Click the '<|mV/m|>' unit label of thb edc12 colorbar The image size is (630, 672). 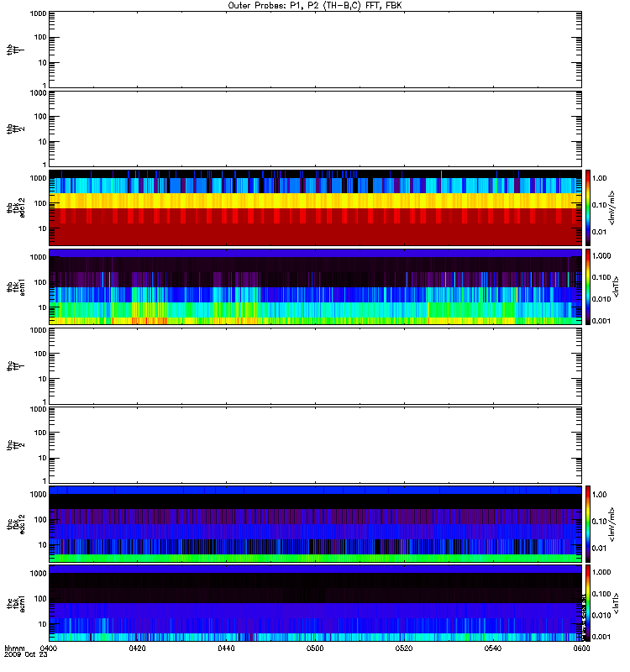pos(612,207)
